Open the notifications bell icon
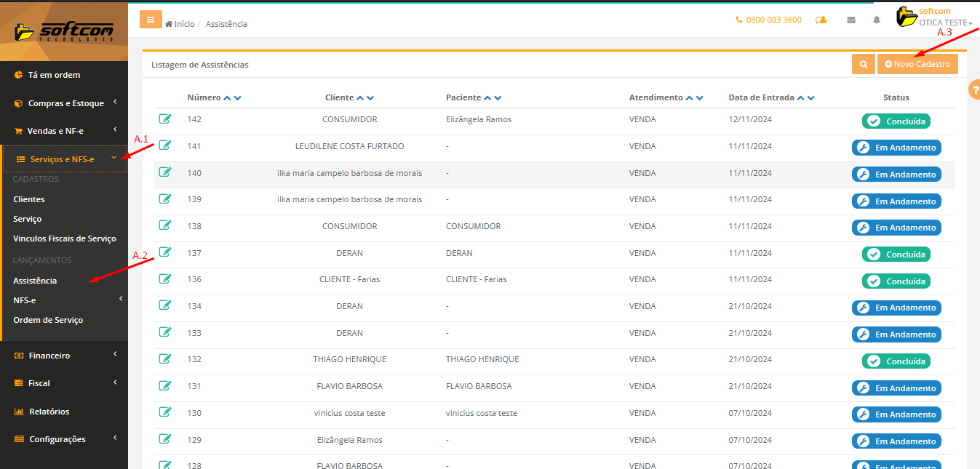 pyautogui.click(x=877, y=20)
